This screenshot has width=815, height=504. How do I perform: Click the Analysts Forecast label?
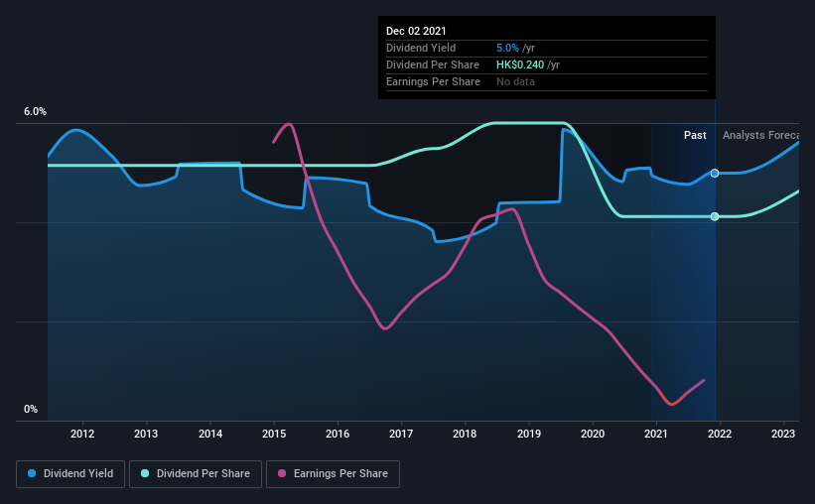pos(760,135)
